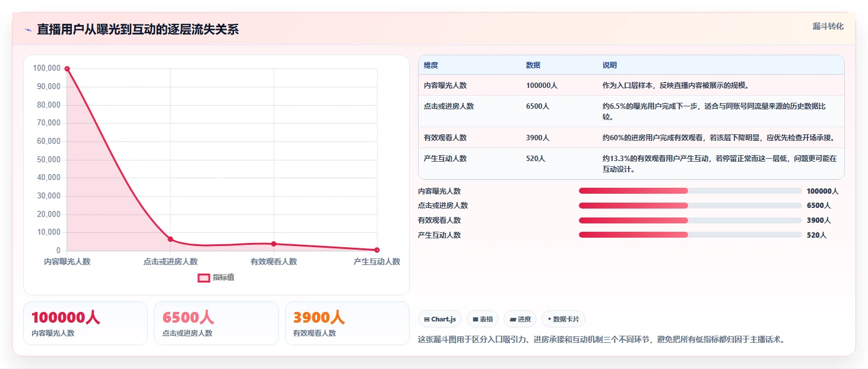The height and width of the screenshot is (369, 868).
Task: Click the x-axis label 产生互动人数
Action: [x=377, y=261]
